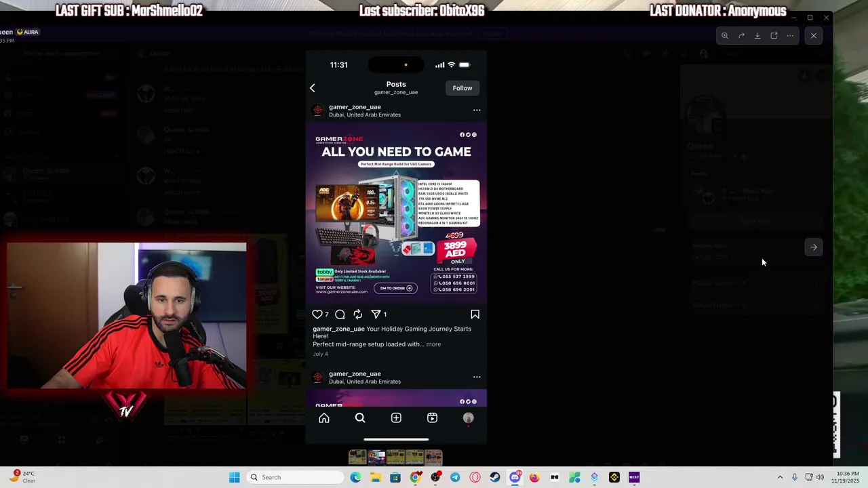This screenshot has width=868, height=488.
Task: Open Telegram from the taskbar
Action: pyautogui.click(x=455, y=477)
